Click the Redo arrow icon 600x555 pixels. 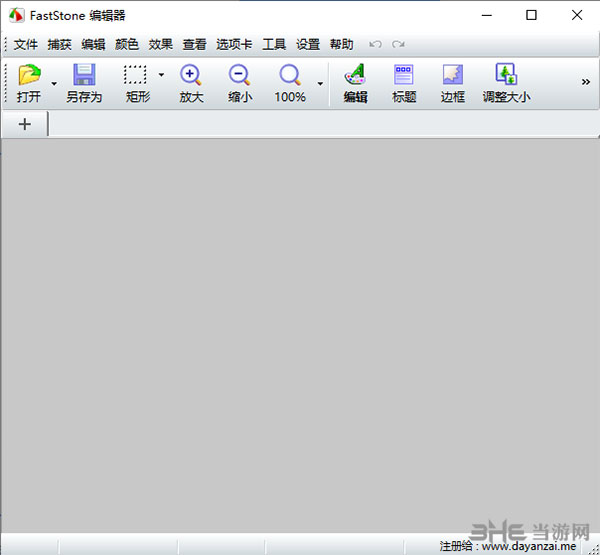[x=398, y=44]
